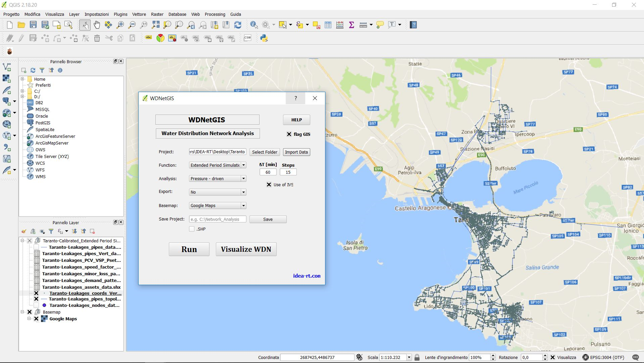The width and height of the screenshot is (644, 363).
Task: Open the layer style panel paintbrush icon
Action: [24, 231]
